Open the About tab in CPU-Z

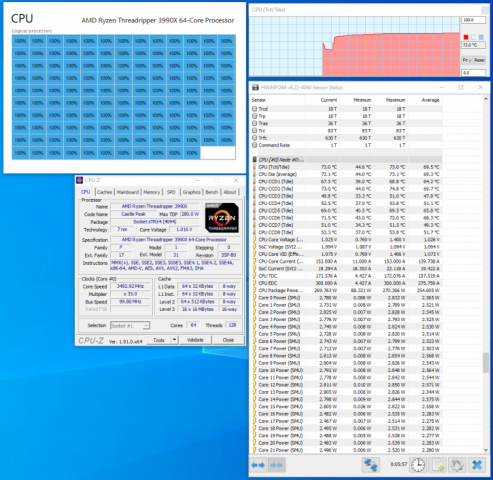coord(230,192)
